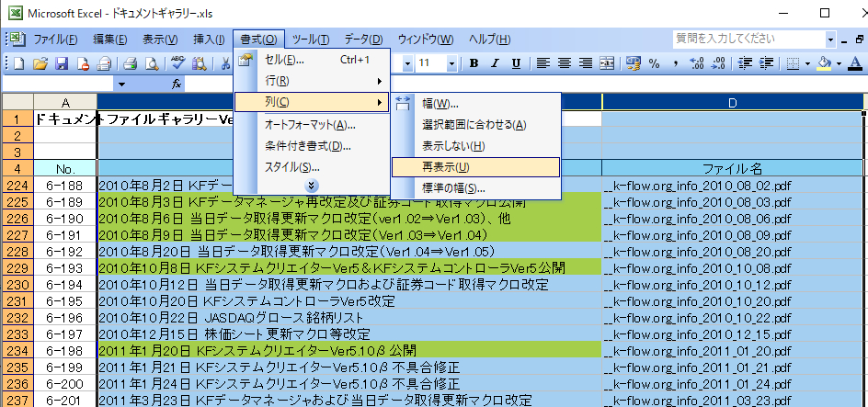
Task: Center align text
Action: tap(564, 63)
